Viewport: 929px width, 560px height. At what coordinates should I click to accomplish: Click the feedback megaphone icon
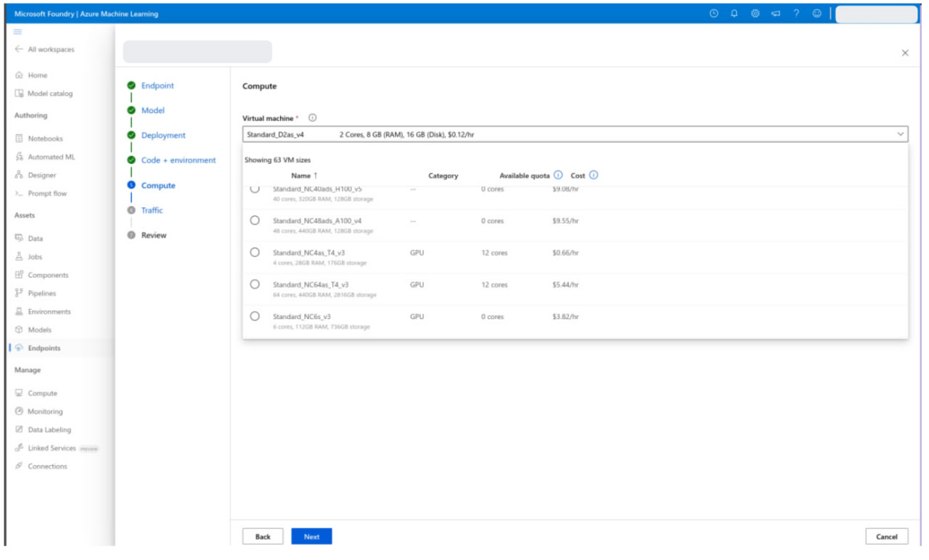pyautogui.click(x=775, y=14)
